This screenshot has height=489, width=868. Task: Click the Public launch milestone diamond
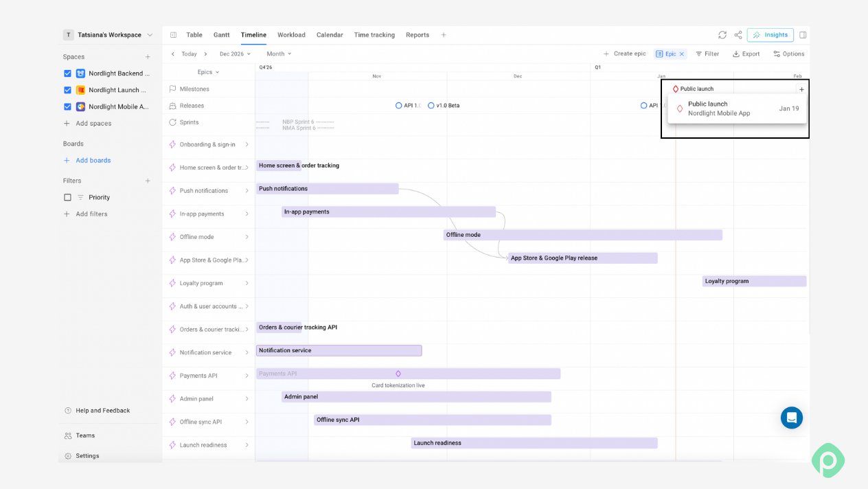click(676, 89)
